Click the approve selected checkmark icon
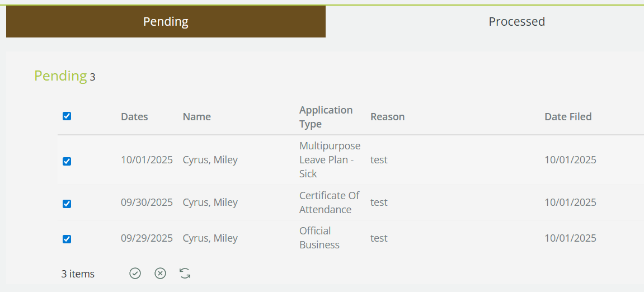Screen dimensions: 644x292 point(135,273)
